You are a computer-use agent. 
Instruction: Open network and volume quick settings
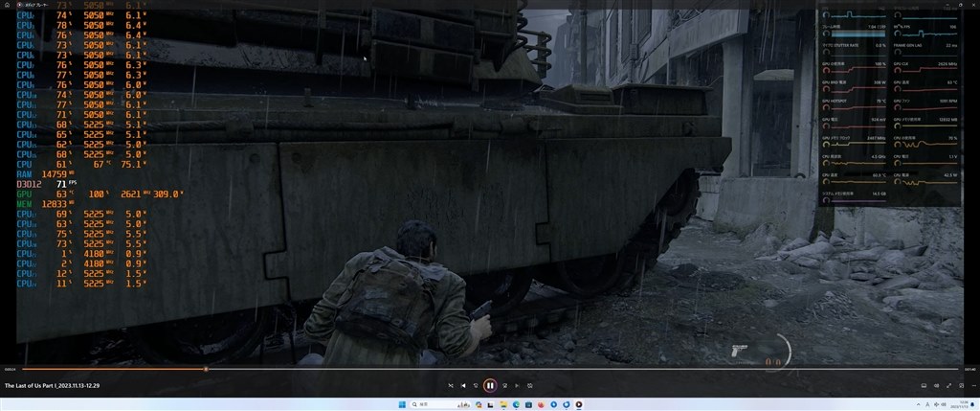tap(940, 404)
